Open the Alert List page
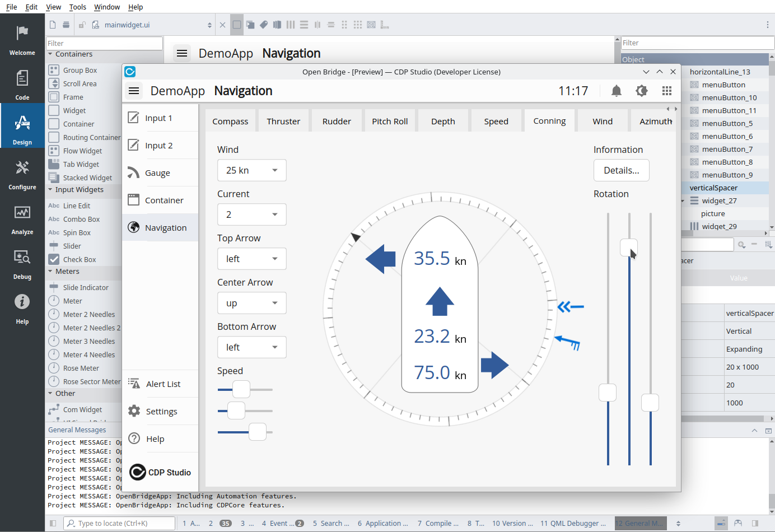The width and height of the screenshot is (775, 532). point(163,384)
